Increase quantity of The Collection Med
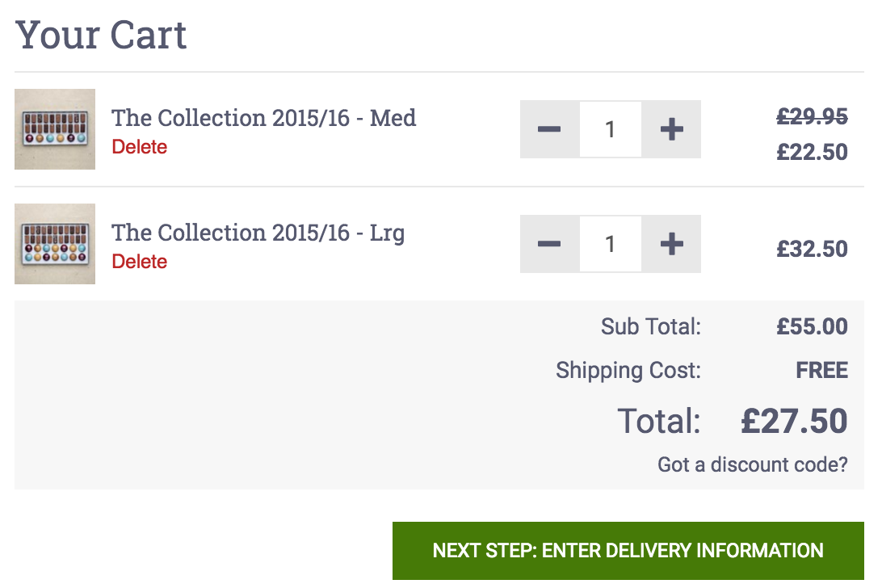This screenshot has width=882, height=588. 672,129
